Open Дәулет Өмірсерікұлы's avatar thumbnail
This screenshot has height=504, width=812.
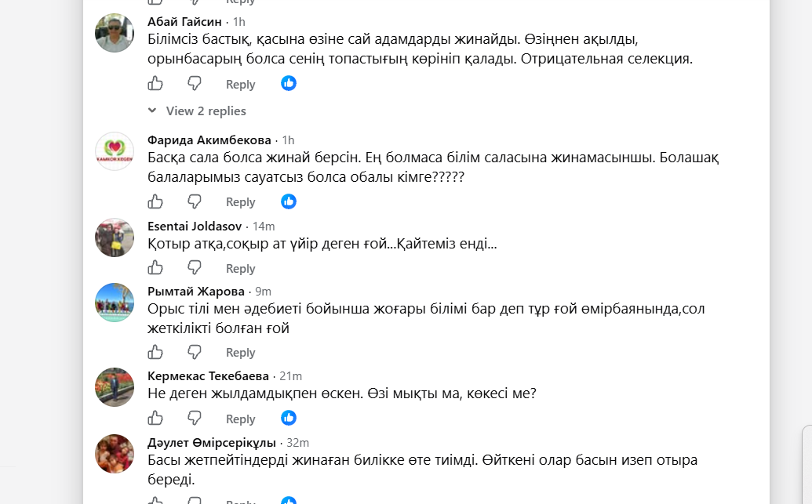coord(115,454)
